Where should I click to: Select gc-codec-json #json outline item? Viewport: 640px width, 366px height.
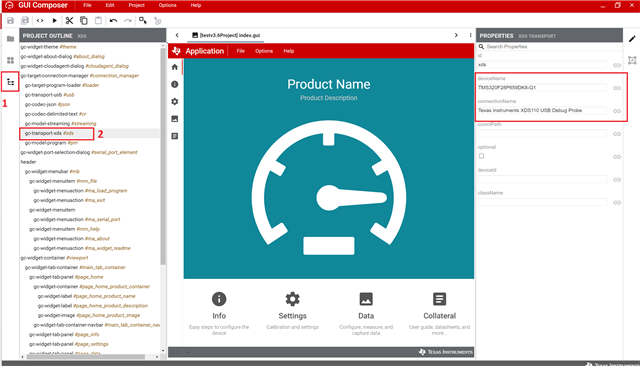pos(47,104)
